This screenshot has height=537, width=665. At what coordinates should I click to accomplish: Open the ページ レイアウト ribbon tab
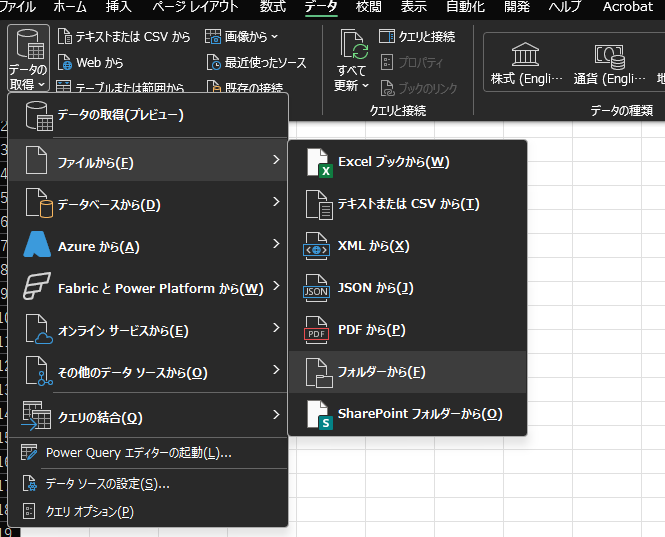pos(195,7)
